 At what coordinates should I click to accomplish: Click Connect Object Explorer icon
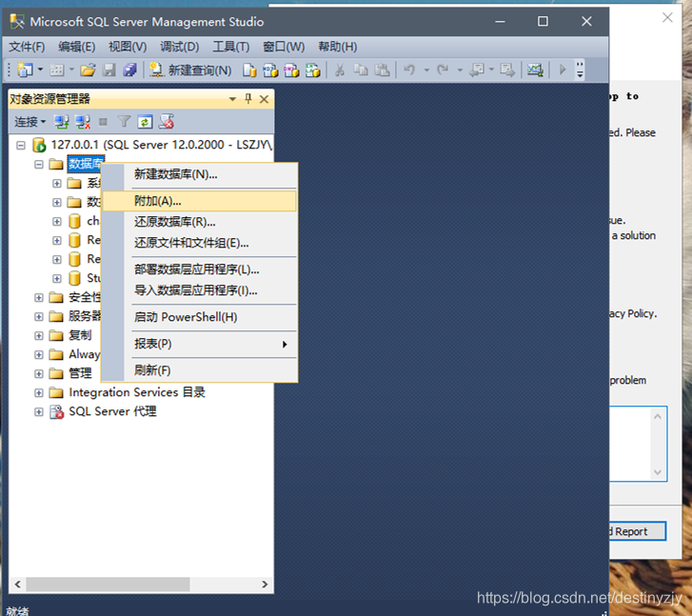point(61,122)
